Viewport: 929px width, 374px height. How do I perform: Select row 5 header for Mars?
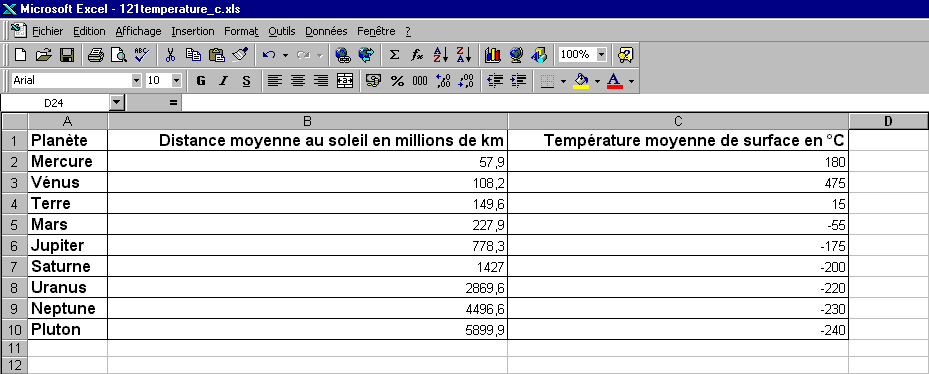point(15,225)
